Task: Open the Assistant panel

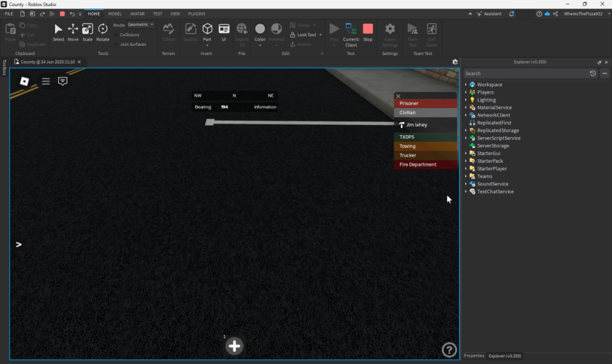Action: click(x=489, y=13)
